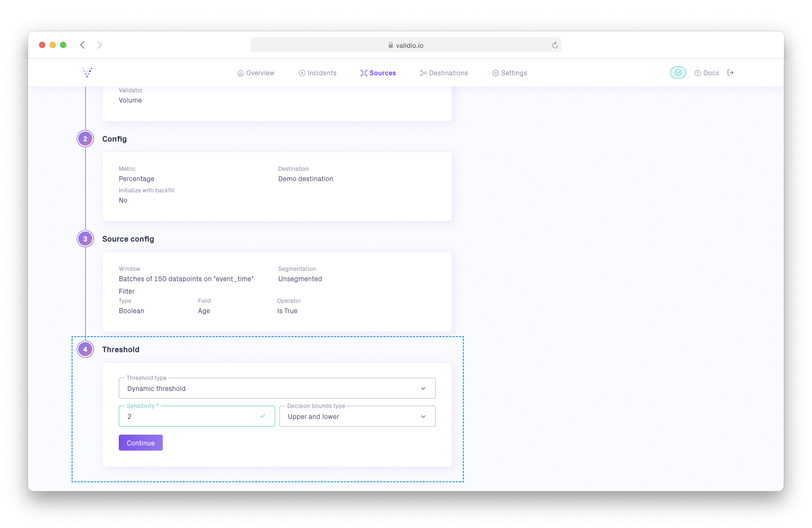Open the Sources tab
The width and height of the screenshot is (812, 528).
[x=378, y=73]
